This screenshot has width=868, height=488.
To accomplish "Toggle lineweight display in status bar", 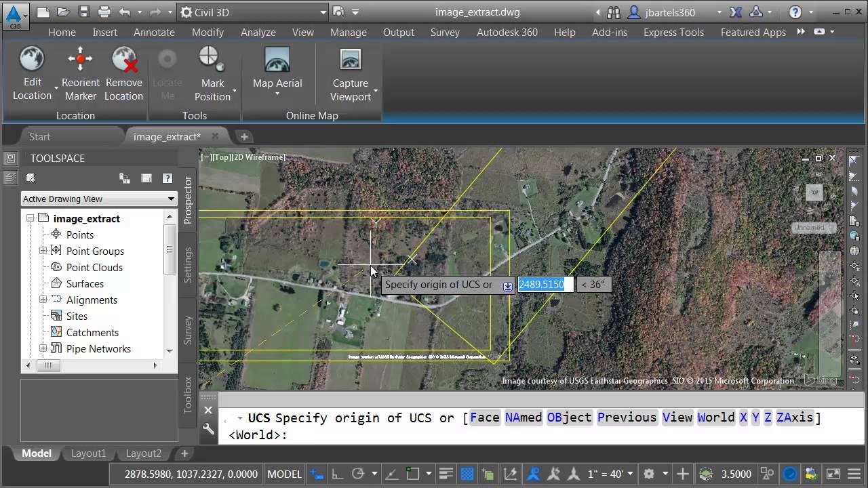I will click(x=446, y=474).
